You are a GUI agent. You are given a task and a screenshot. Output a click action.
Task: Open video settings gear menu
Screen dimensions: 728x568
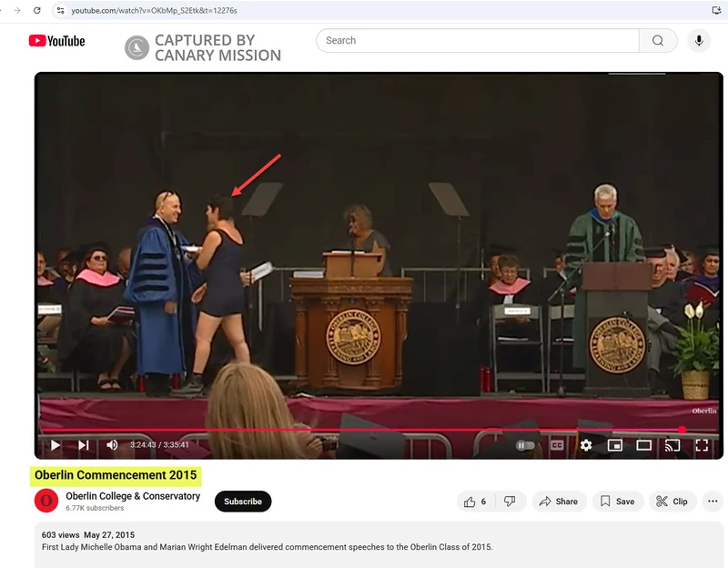coord(586,445)
